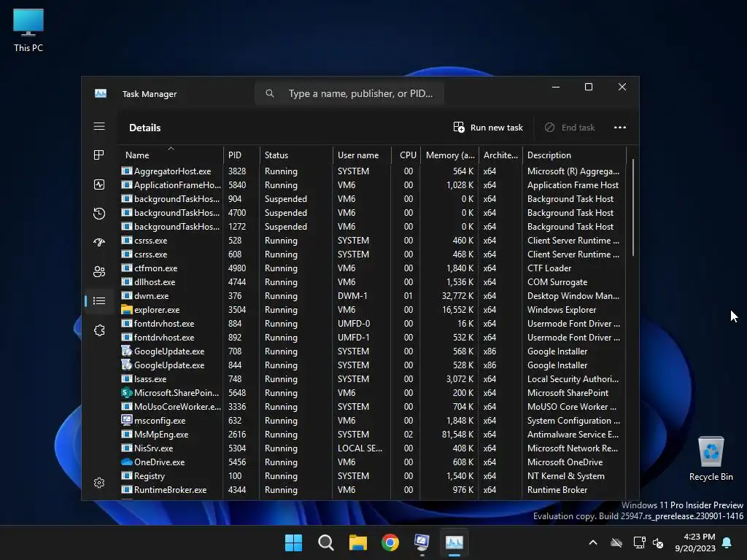
Task: Open Task Manager hamburger navigation menu
Action: [x=99, y=126]
